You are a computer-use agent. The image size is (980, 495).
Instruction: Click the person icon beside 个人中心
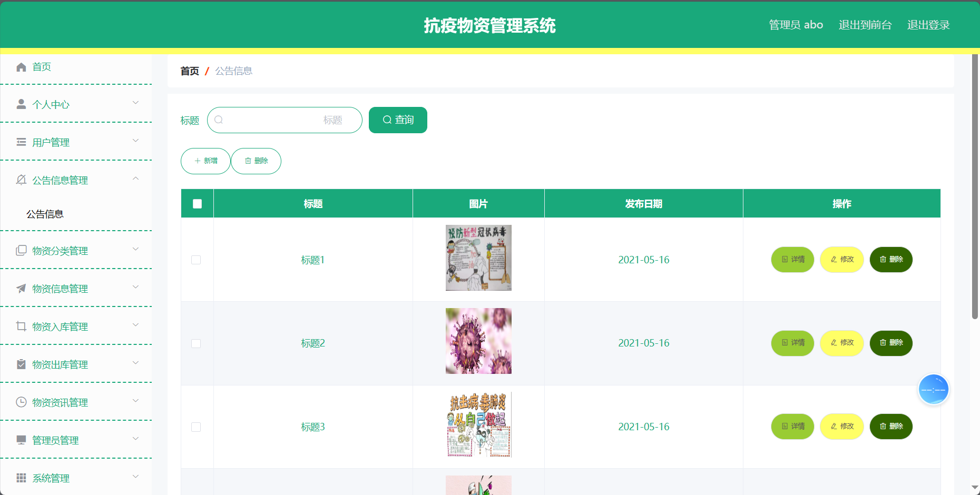point(21,104)
